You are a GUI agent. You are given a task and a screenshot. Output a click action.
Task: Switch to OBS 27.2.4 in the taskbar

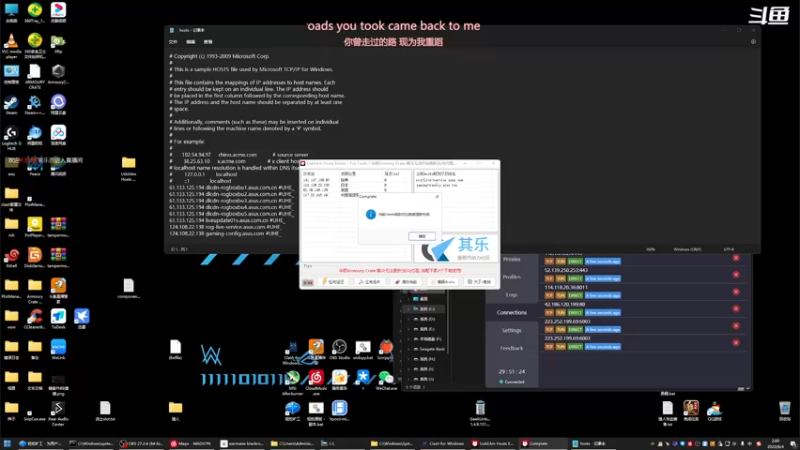pos(142,443)
